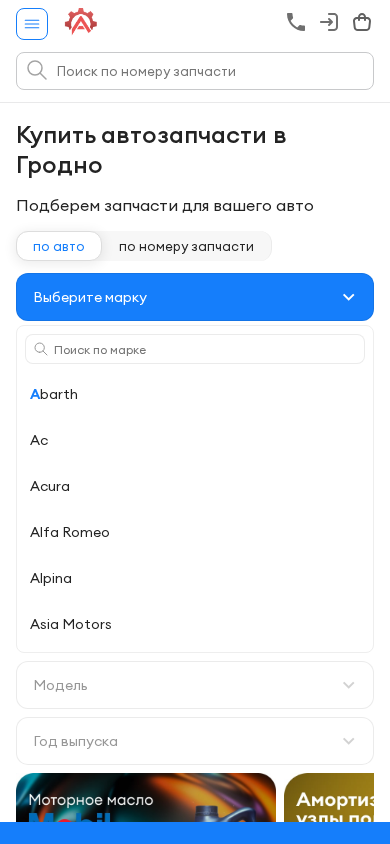The width and height of the screenshot is (390, 844).
Task: Click the red gear site logo
Action: coord(81,22)
